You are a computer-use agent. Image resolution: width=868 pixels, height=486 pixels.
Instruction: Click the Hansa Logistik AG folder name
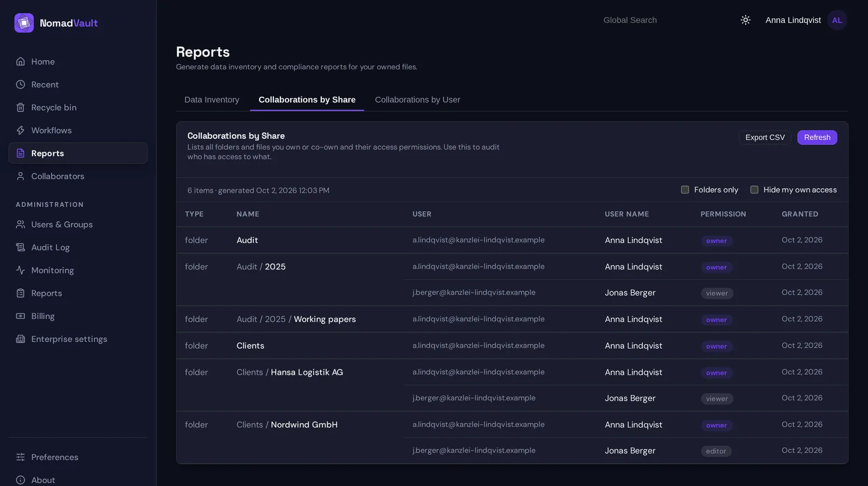point(307,372)
